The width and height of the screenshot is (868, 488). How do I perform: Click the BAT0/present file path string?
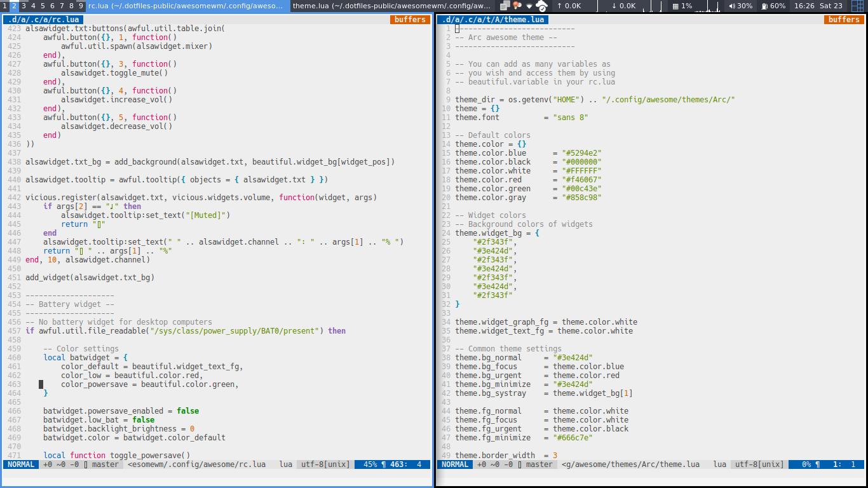point(234,331)
